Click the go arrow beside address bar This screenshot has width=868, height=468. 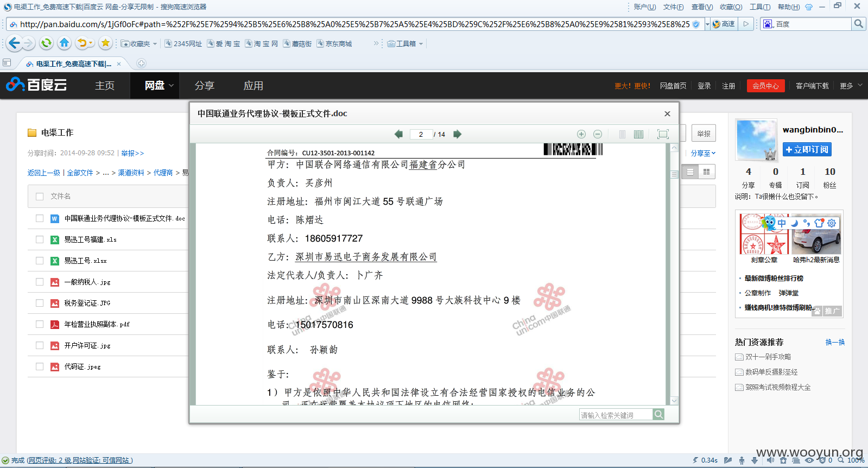click(746, 24)
